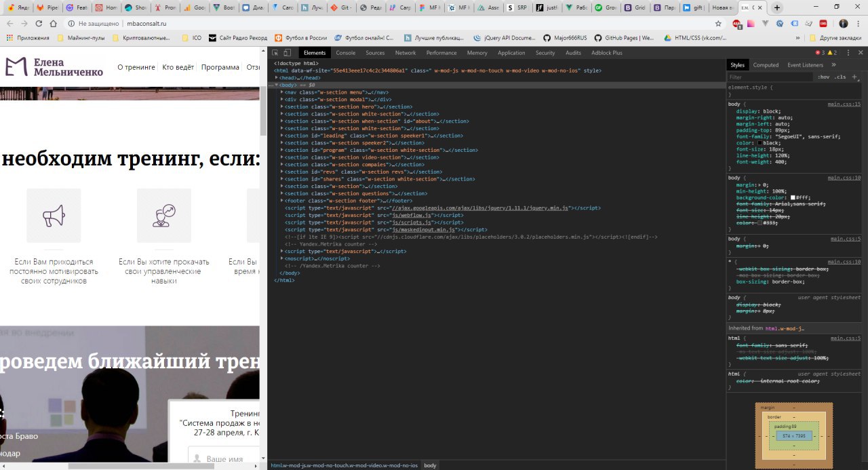Open the Event Listeners tab

[805, 65]
